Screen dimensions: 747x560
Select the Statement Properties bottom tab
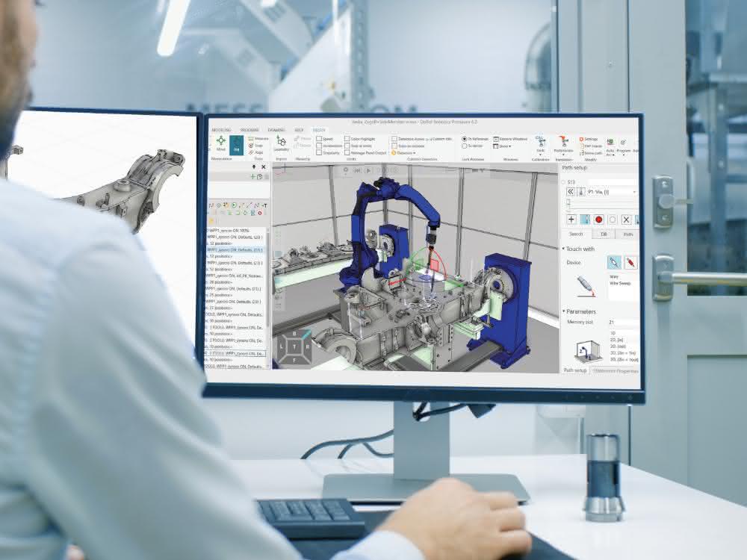(616, 370)
